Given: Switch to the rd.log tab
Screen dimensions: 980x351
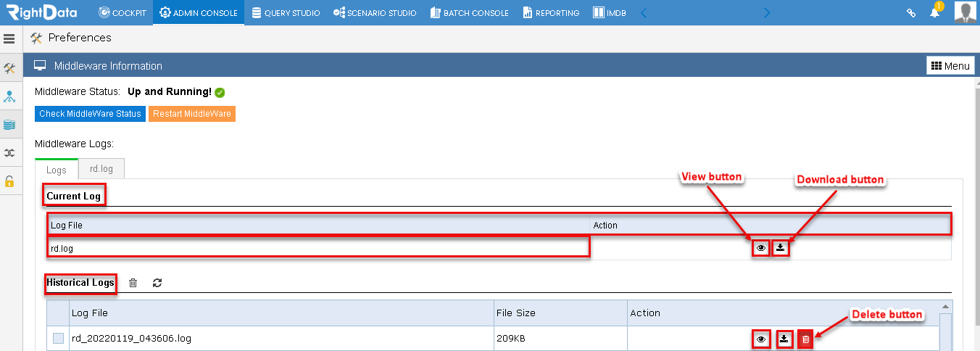Looking at the screenshot, I should (101, 168).
